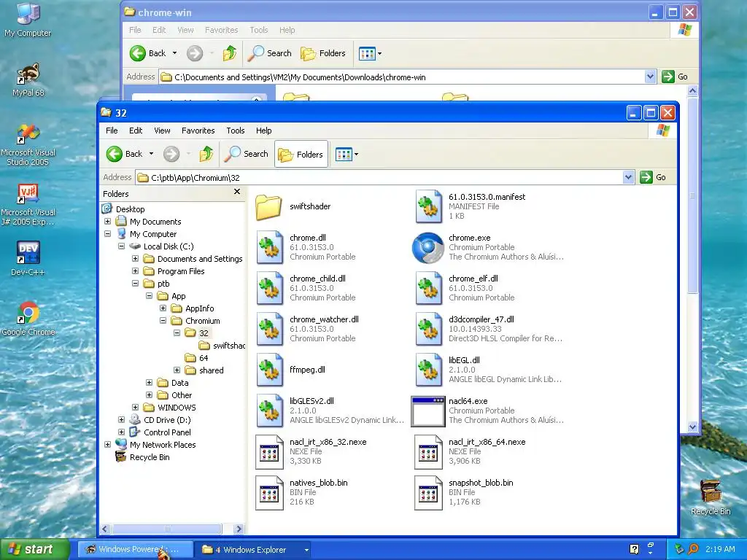Open the Tools menu in window 32
The width and height of the screenshot is (747, 560).
(236, 131)
